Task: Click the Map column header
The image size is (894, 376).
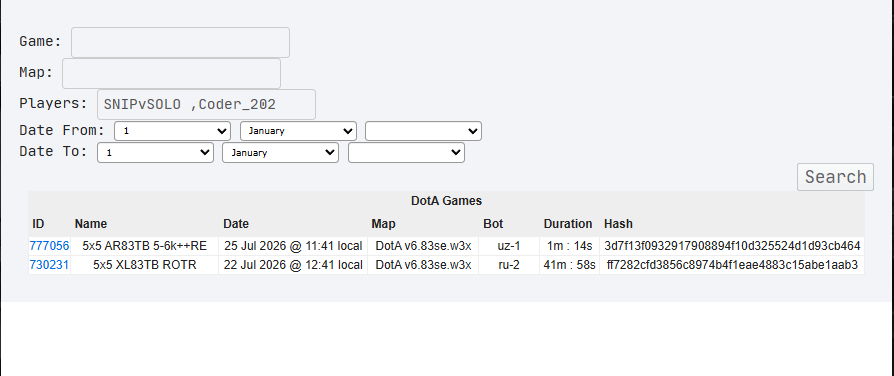Action: click(383, 224)
